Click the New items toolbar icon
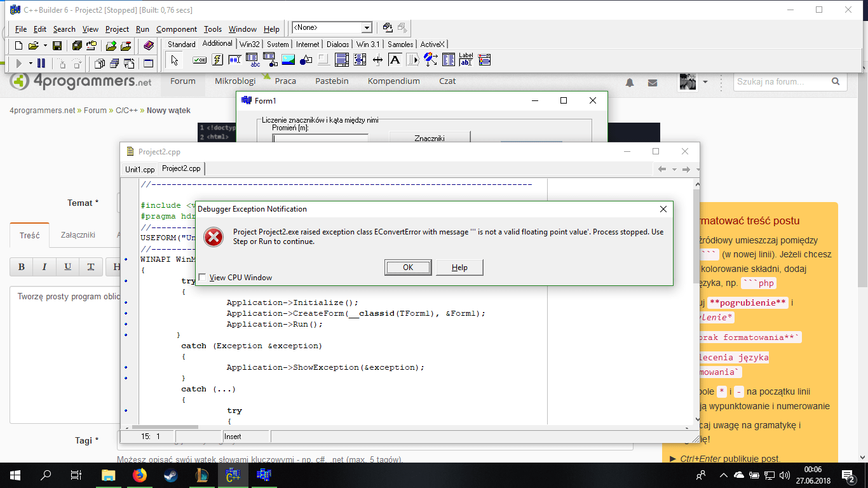The image size is (868, 488). tap(18, 45)
